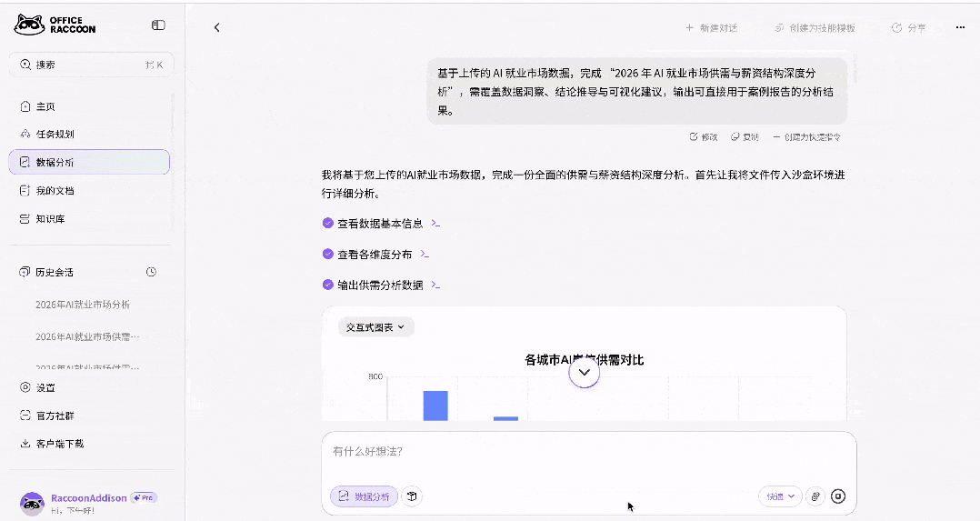Open the 交互式图表 dropdown
This screenshot has height=521, width=980.
(375, 327)
